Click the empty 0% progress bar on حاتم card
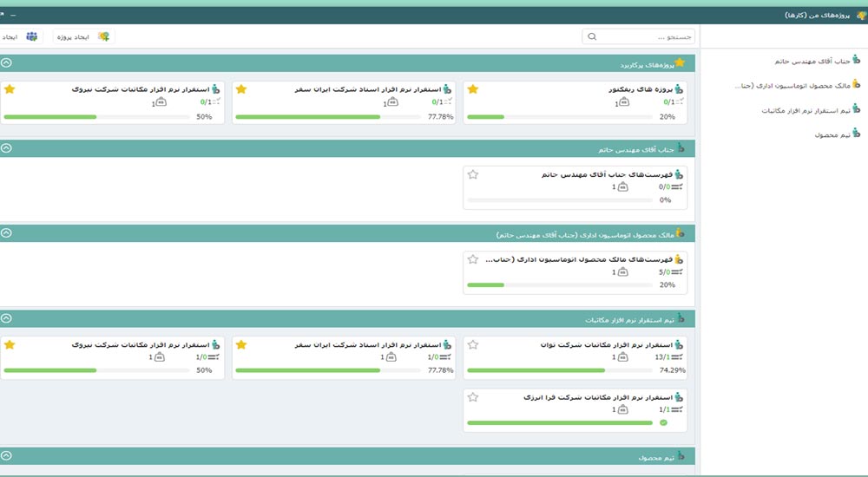 pos(560,199)
